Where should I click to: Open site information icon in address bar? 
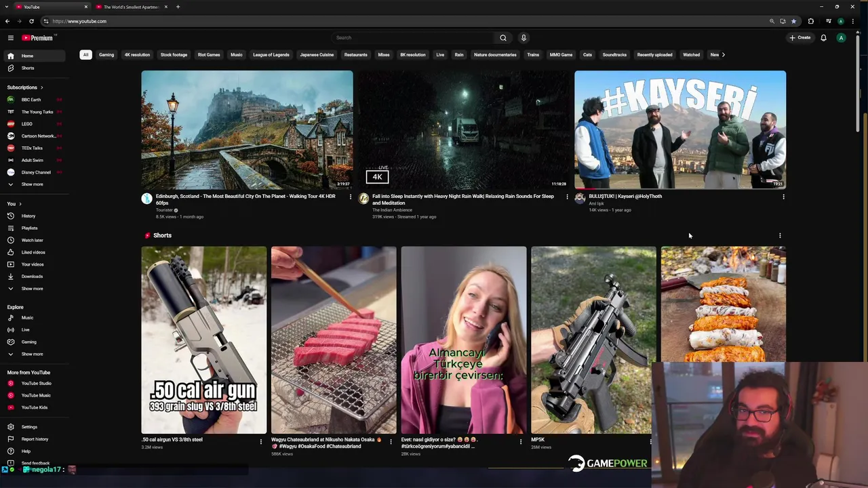pyautogui.click(x=45, y=21)
